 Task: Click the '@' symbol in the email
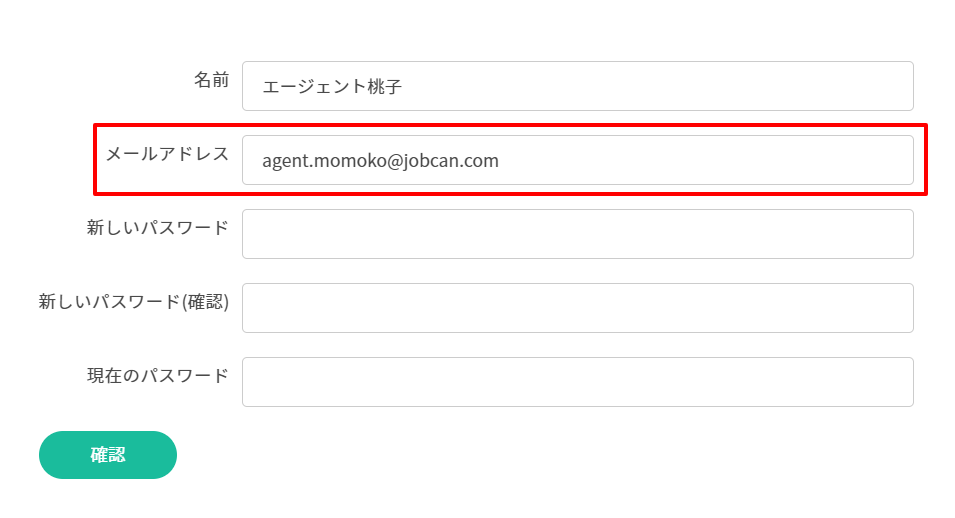pyautogui.click(x=392, y=160)
